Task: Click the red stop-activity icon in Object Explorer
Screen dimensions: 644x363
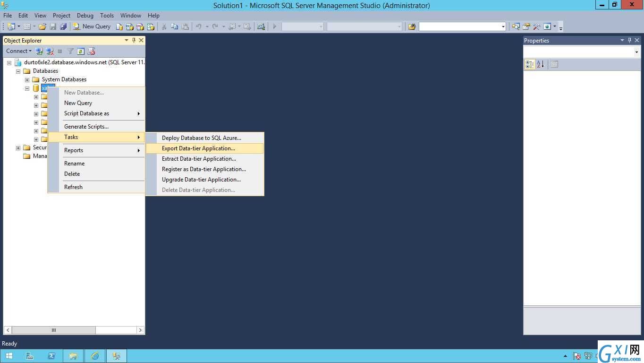Action: 91,51
